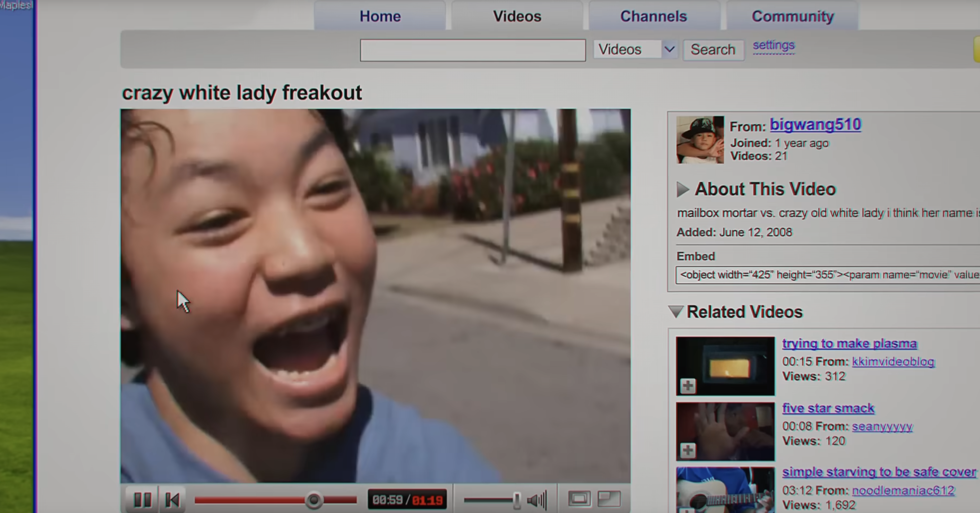Mute audio with the speaker icon

[x=537, y=500]
